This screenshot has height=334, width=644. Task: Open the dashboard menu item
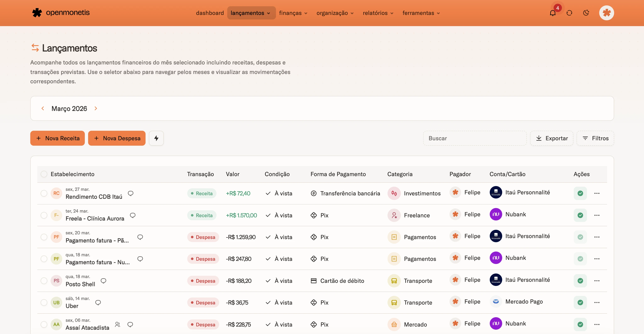coord(210,13)
